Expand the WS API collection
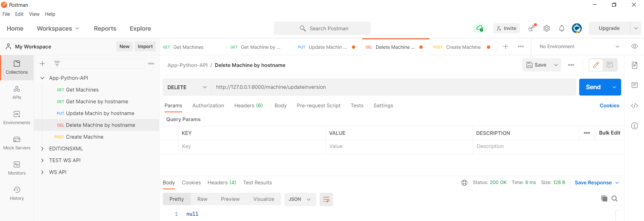Screen dimensions: 644x221 point(42,172)
